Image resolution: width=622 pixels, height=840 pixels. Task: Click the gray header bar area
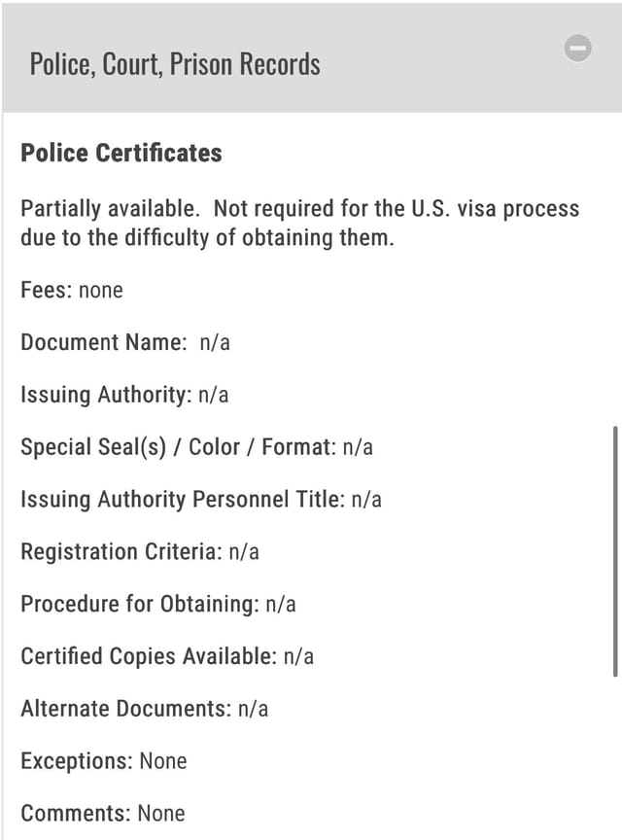[312, 58]
